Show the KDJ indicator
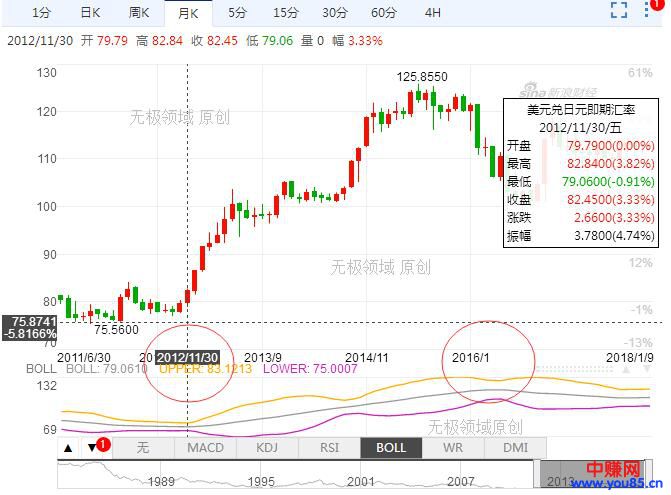Viewport: 671px width, 495px height. click(x=267, y=447)
